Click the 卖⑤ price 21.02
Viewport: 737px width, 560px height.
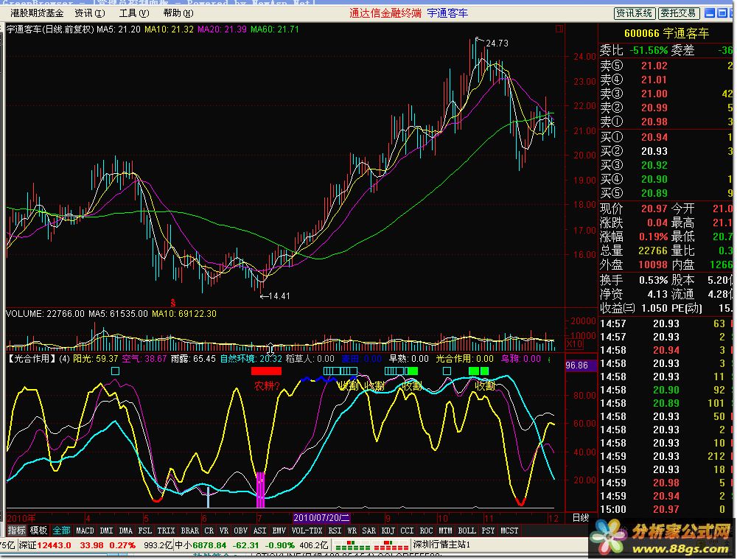pyautogui.click(x=654, y=66)
